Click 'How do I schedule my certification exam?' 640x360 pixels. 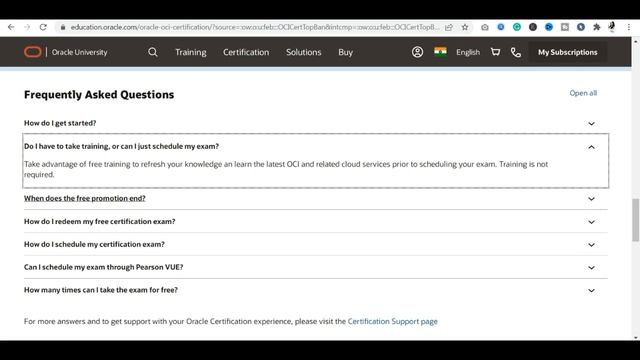coord(94,244)
